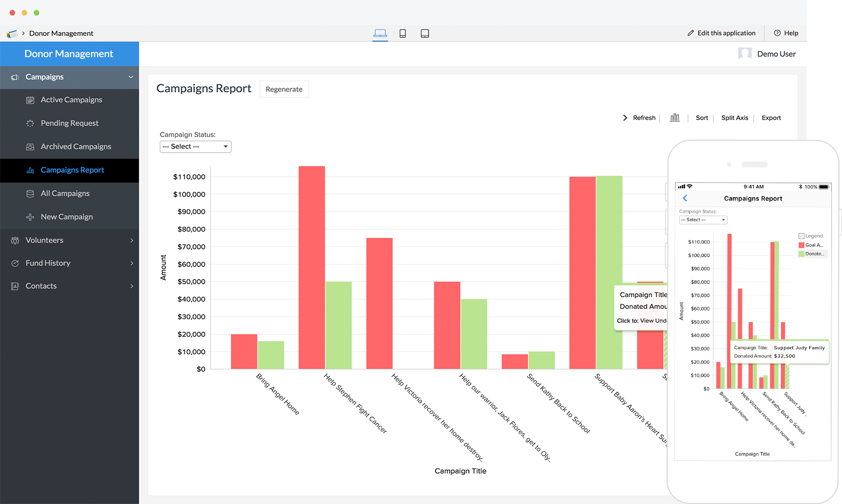Click the Help question mark icon
Screen dimensions: 842x504
pos(777,33)
